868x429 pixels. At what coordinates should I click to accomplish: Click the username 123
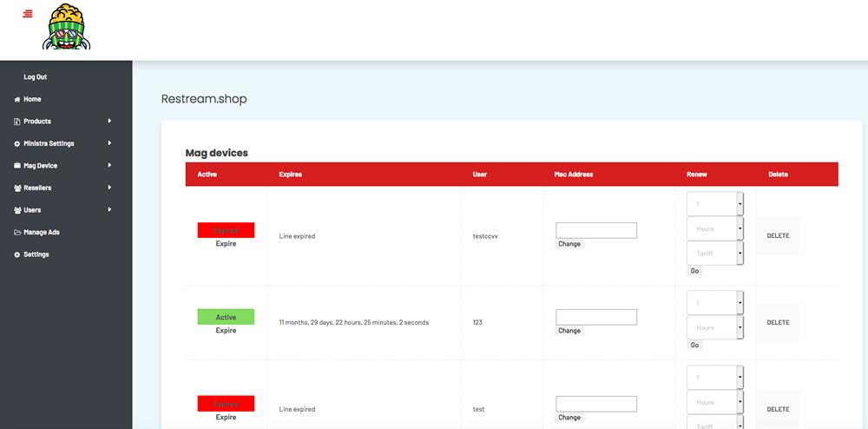click(477, 322)
